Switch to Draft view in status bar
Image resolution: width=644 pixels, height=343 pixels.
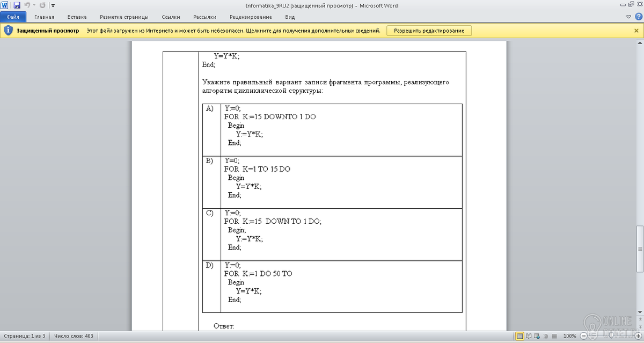coord(555,336)
